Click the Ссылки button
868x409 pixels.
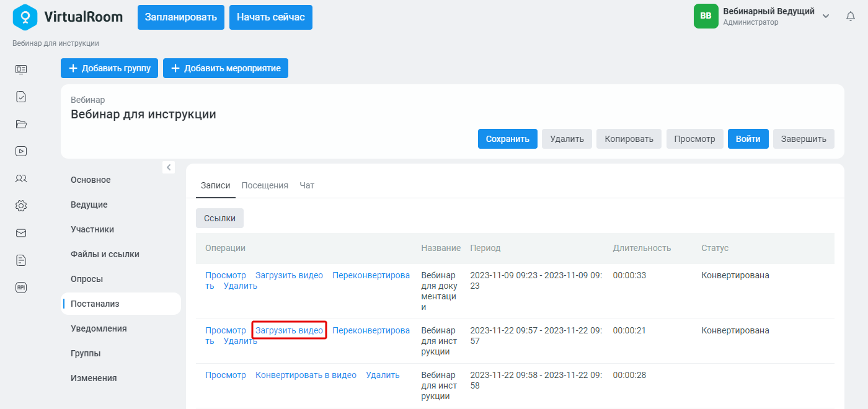tap(220, 218)
